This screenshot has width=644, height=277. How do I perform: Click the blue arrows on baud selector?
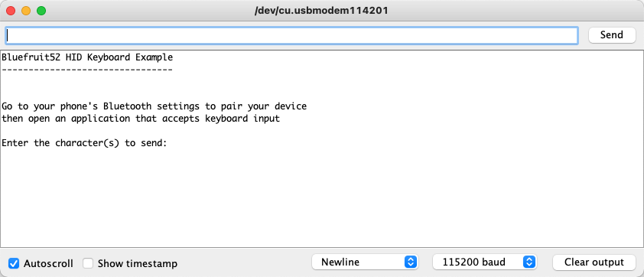click(x=529, y=262)
